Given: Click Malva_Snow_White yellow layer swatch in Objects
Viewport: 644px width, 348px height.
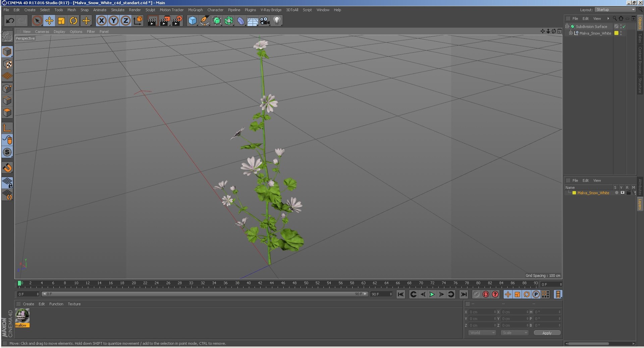Looking at the screenshot, I should pos(616,33).
